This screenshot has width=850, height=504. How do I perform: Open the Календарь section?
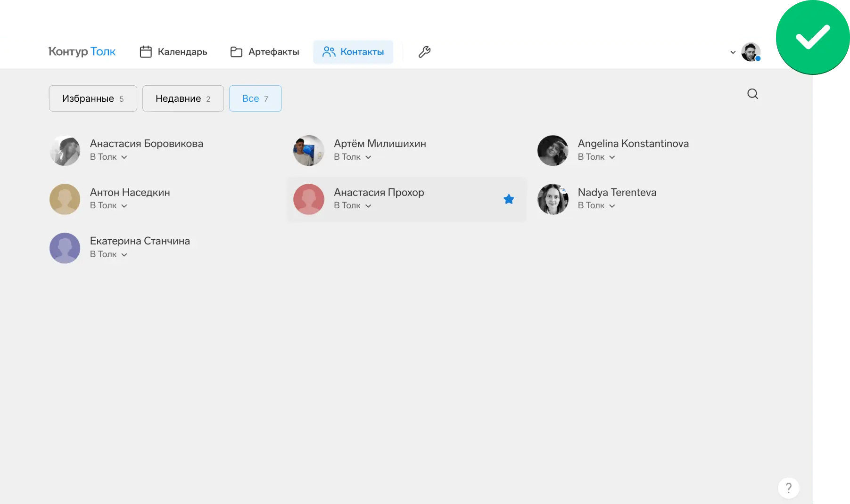pyautogui.click(x=173, y=52)
